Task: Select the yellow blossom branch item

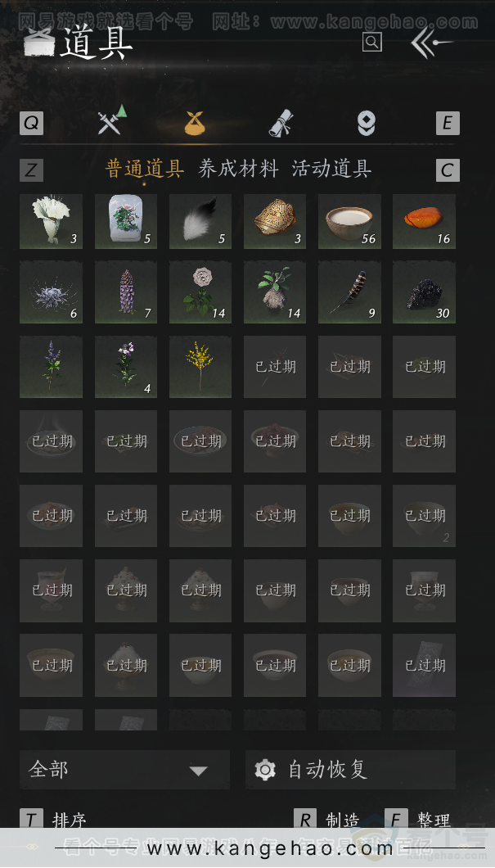Action: pyautogui.click(x=200, y=367)
